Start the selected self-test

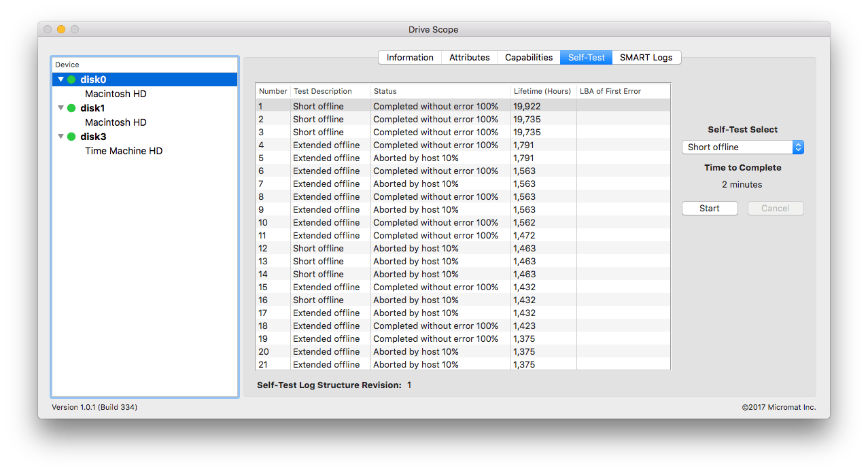(x=710, y=209)
